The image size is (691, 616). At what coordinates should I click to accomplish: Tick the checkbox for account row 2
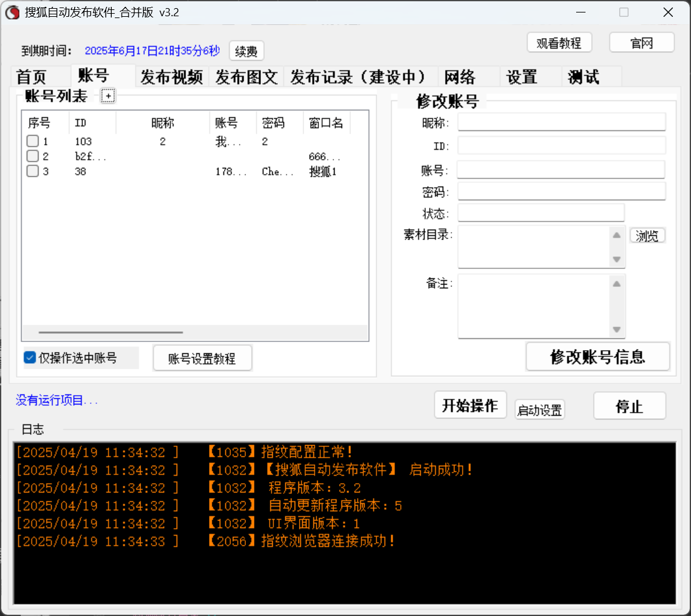point(32,156)
